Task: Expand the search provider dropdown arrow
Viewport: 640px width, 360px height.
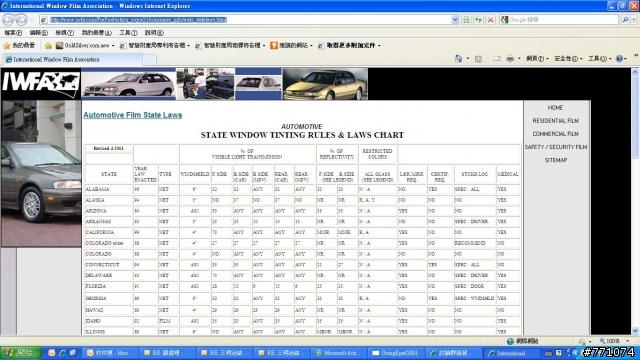Action: [x=634, y=19]
